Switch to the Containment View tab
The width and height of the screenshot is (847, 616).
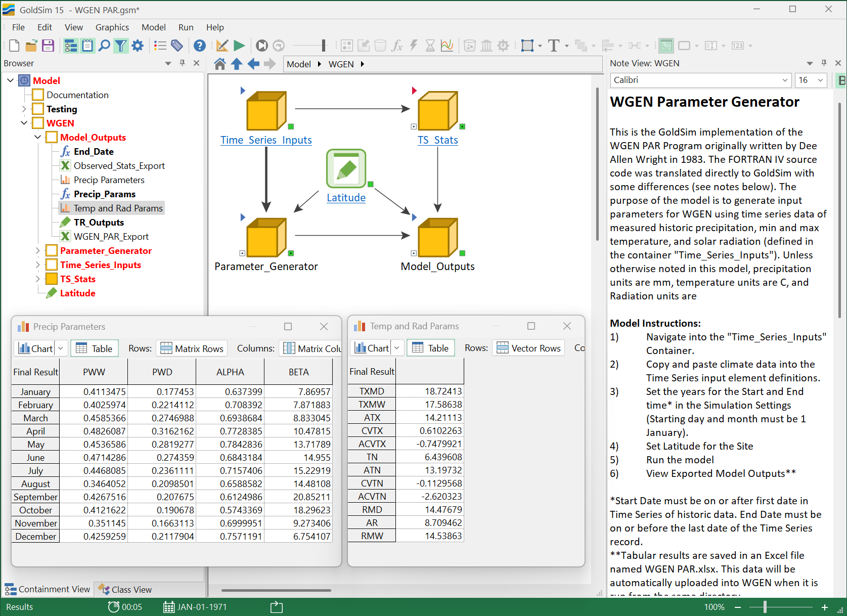tap(48, 590)
